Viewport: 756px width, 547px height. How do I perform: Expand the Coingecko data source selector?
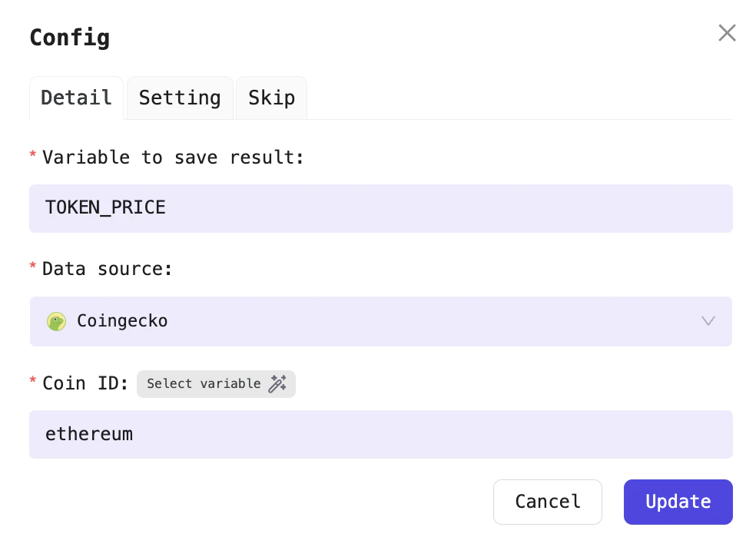[381, 321]
